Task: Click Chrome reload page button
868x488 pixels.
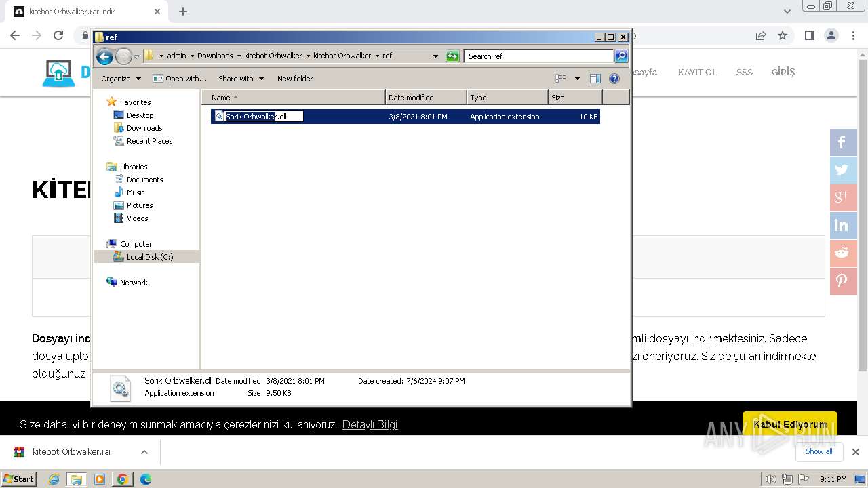Action: (58, 35)
